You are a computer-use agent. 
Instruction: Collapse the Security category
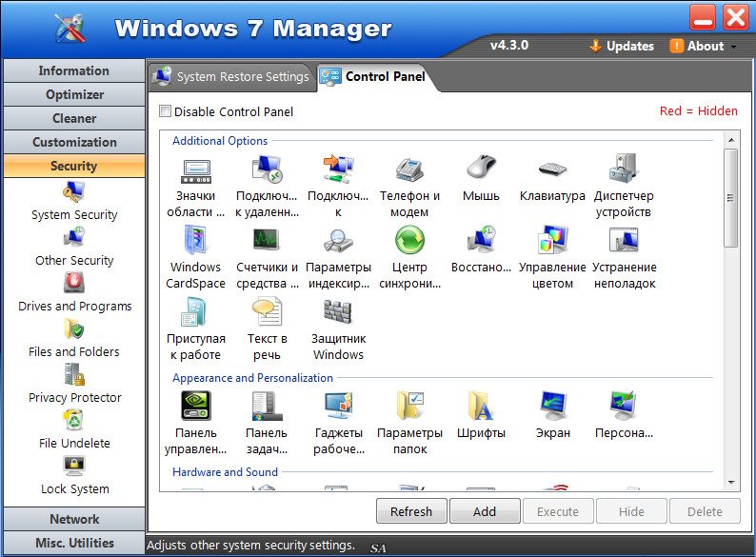(74, 166)
